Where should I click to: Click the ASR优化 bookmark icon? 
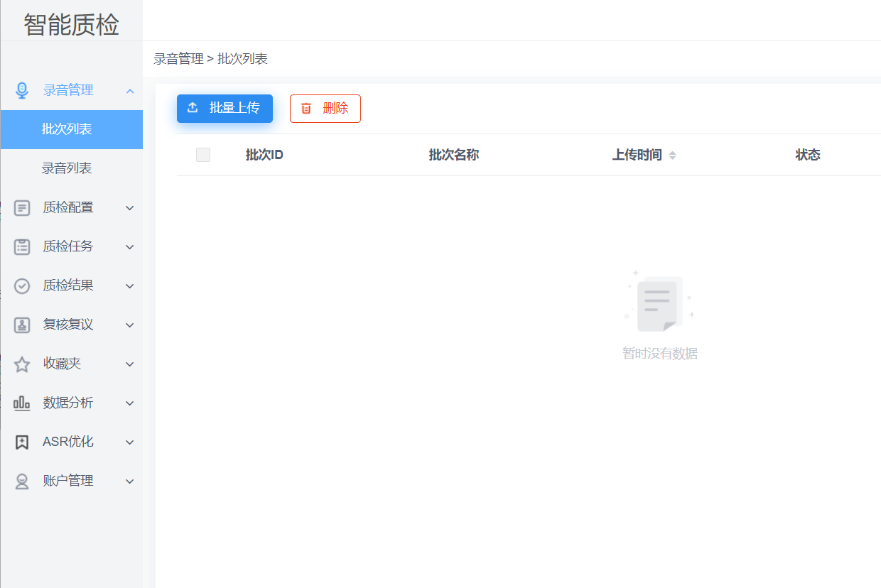coord(22,442)
